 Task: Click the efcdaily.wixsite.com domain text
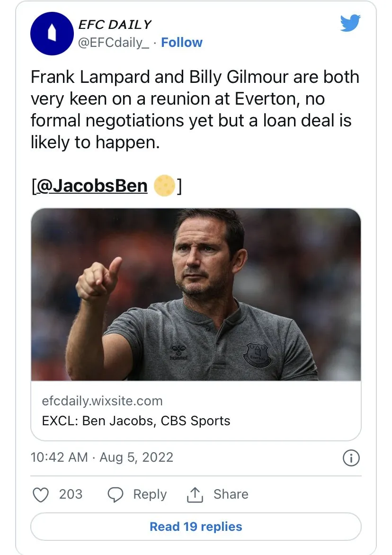point(102,401)
